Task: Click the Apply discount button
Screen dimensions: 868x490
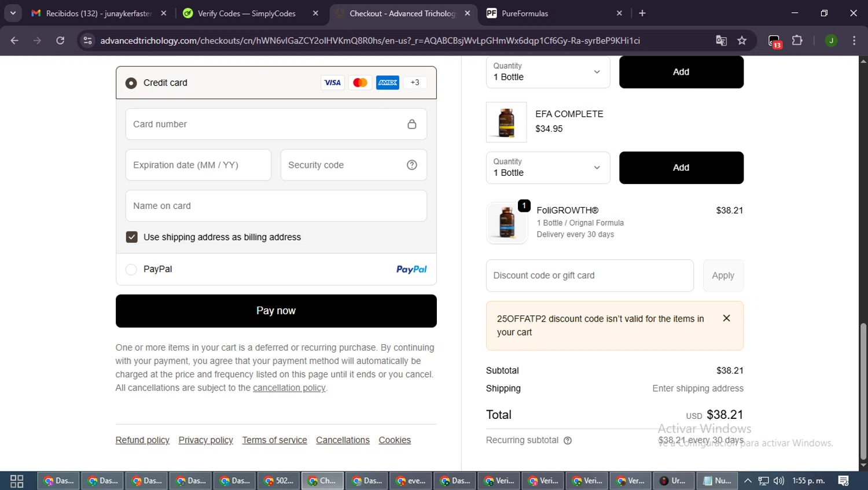Action: tap(723, 275)
